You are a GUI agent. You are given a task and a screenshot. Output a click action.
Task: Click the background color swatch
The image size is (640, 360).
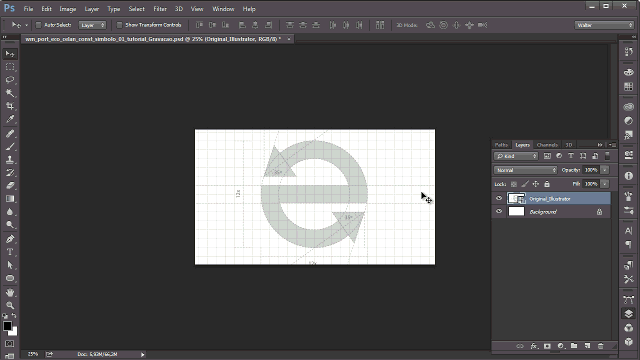point(14,332)
